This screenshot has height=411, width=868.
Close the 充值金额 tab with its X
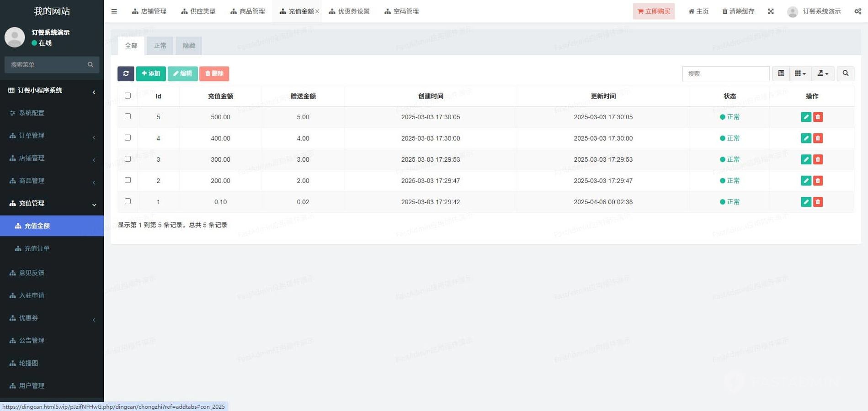coord(317,11)
